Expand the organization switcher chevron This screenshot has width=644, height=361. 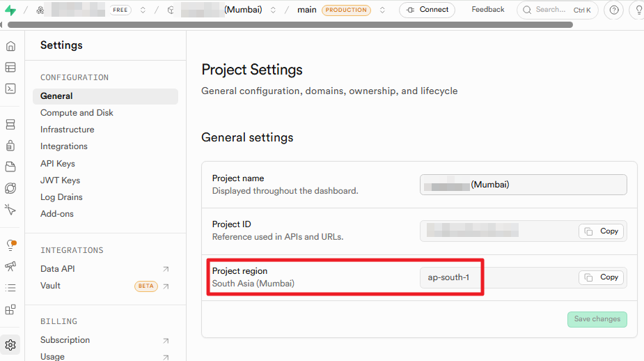coord(143,10)
